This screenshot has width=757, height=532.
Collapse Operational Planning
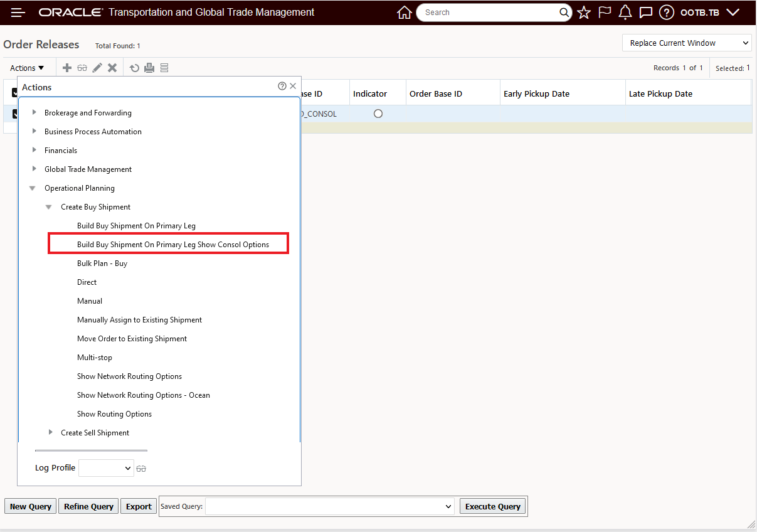[33, 188]
